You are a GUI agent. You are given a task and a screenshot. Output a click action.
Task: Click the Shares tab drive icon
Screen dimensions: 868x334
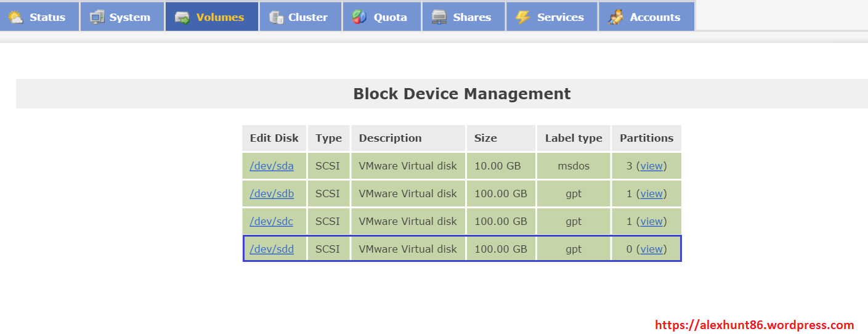click(x=439, y=17)
